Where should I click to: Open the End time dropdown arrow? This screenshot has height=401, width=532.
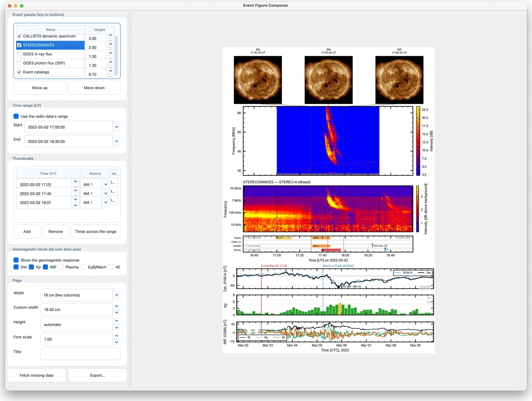(117, 141)
